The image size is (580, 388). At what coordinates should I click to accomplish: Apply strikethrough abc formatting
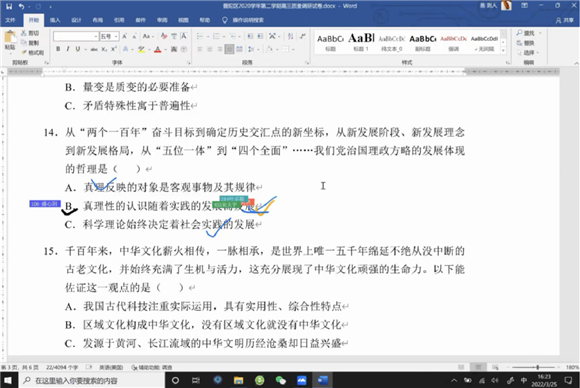[x=94, y=49]
